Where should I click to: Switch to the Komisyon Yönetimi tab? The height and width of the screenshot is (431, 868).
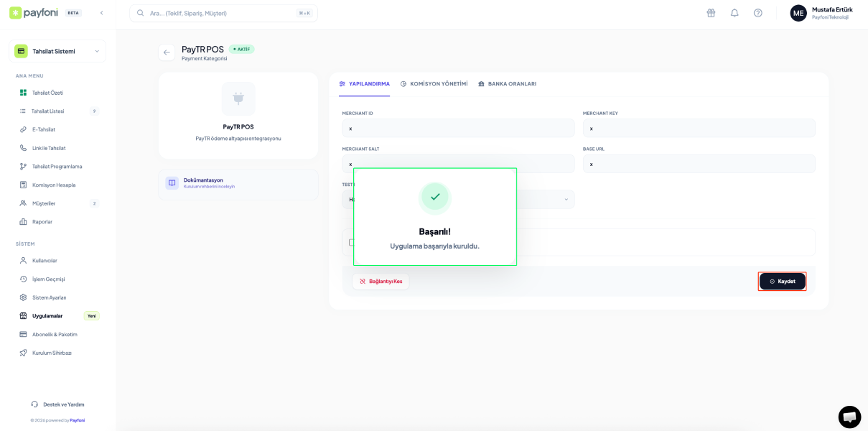pos(434,84)
